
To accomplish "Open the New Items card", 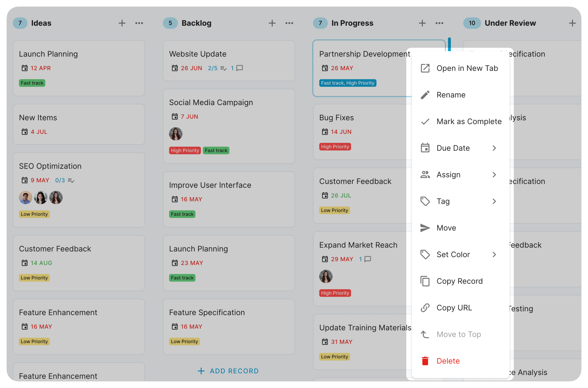I will [79, 125].
